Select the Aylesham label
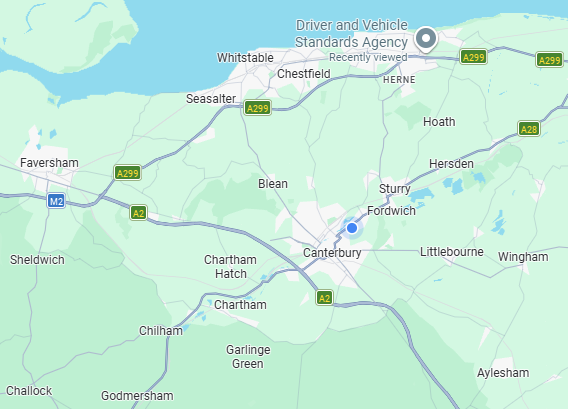This screenshot has width=568, height=409. point(503,372)
